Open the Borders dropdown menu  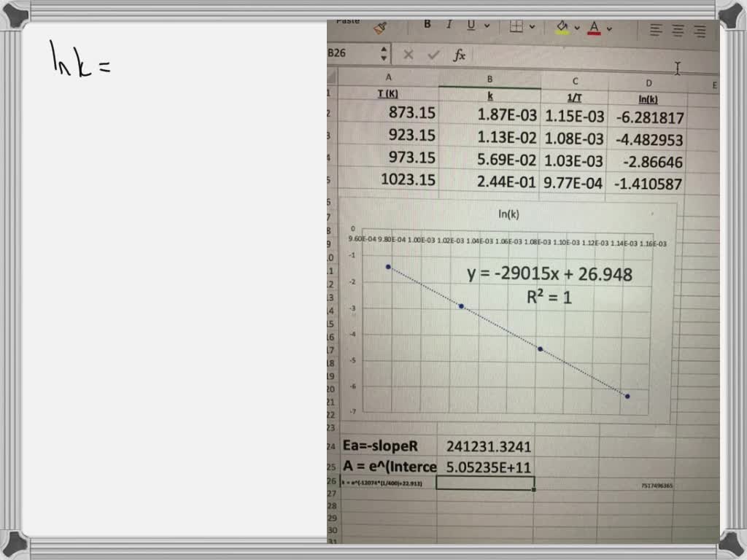click(531, 28)
